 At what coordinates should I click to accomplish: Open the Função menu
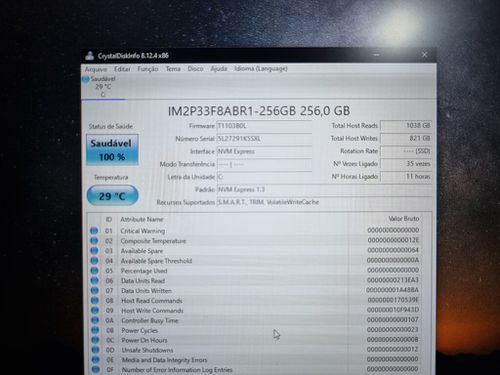[x=148, y=69]
